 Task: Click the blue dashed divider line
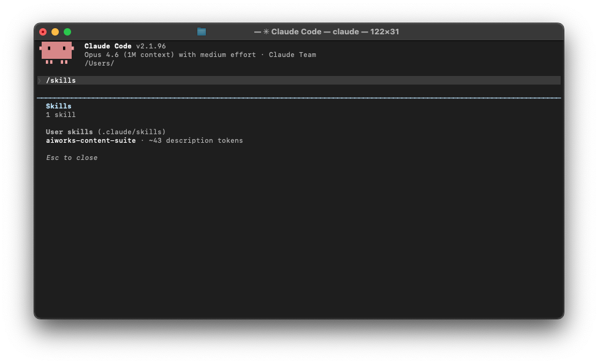point(299,97)
